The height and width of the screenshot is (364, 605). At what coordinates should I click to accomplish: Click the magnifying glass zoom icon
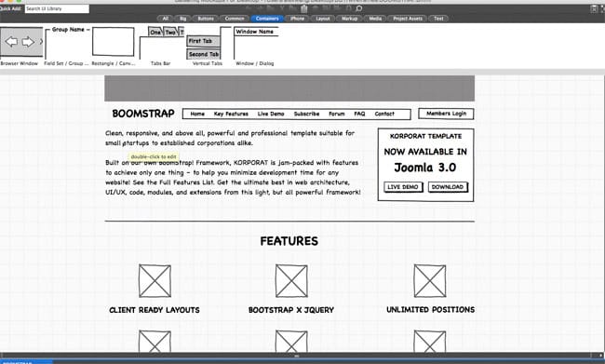(x=359, y=8)
